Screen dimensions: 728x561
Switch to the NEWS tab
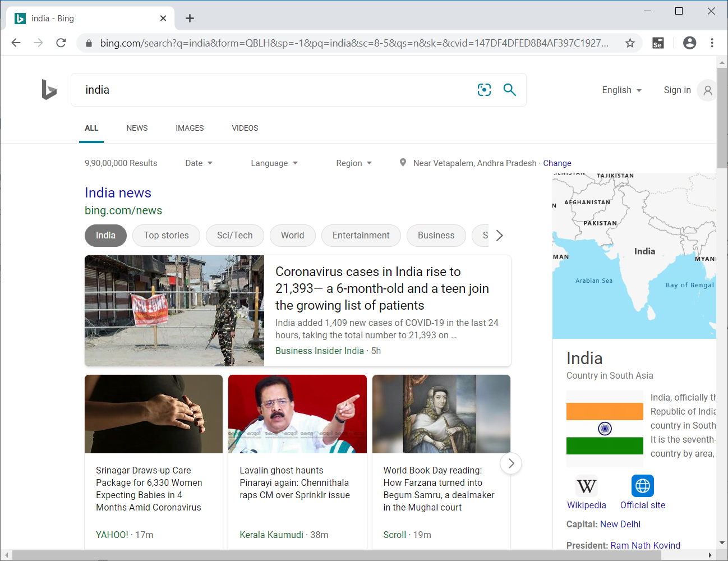tap(137, 128)
